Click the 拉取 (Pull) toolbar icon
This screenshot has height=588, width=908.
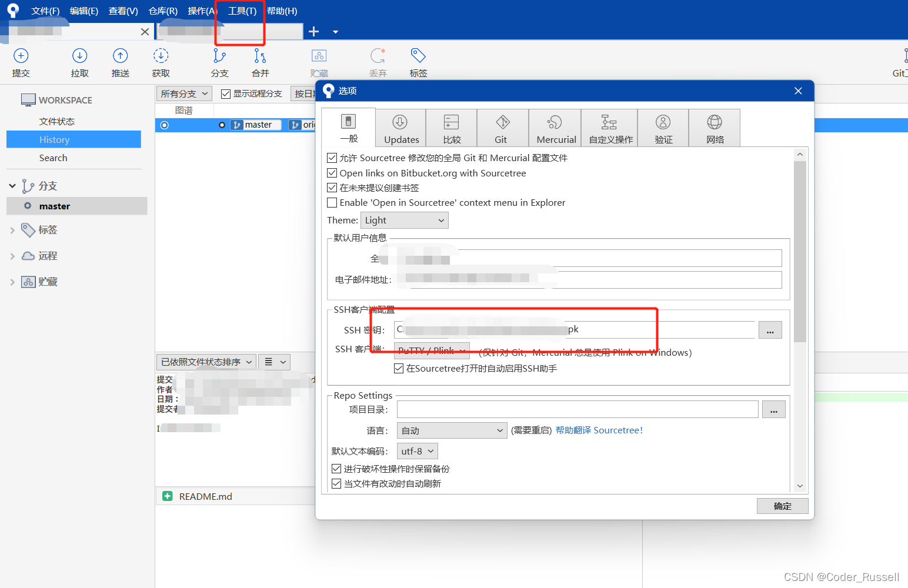pos(79,56)
